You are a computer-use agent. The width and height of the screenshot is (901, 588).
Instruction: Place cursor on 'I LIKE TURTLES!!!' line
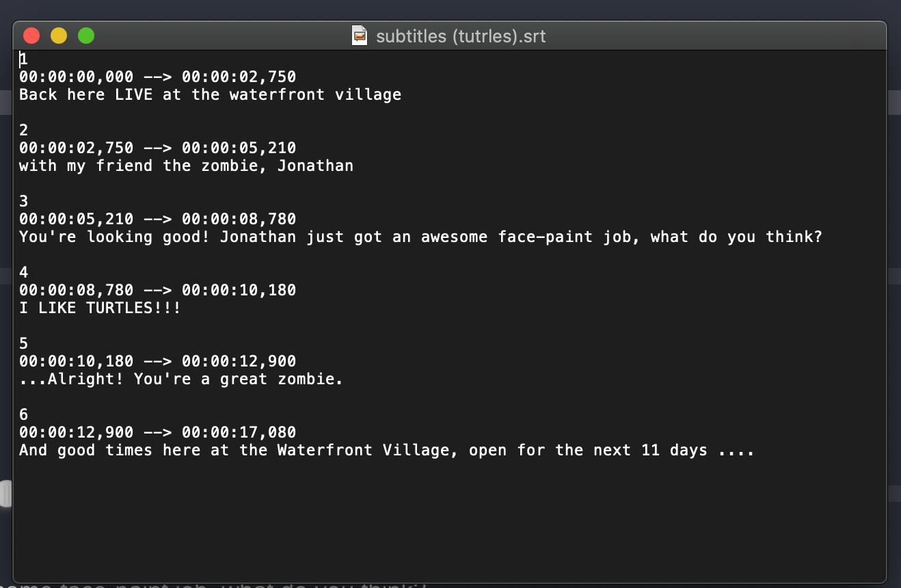(x=100, y=308)
